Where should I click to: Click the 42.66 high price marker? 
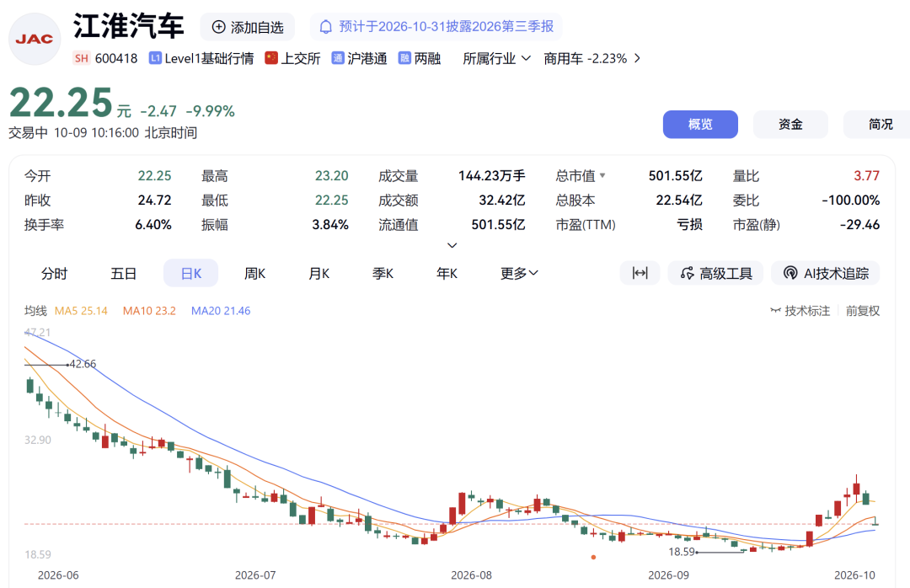(x=83, y=364)
